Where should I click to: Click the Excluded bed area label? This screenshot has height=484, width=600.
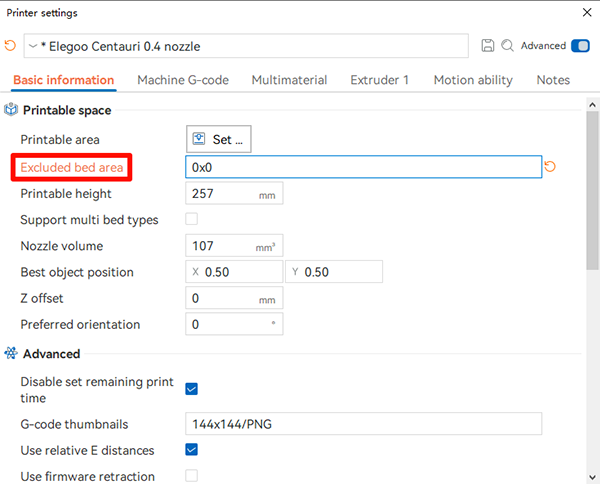[x=72, y=168]
